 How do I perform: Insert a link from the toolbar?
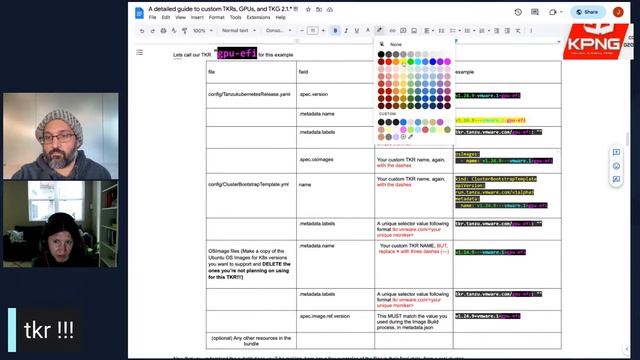click(392, 31)
